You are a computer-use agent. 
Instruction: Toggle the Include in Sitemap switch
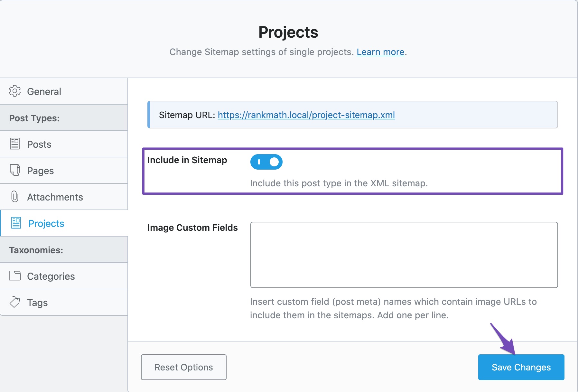point(266,162)
